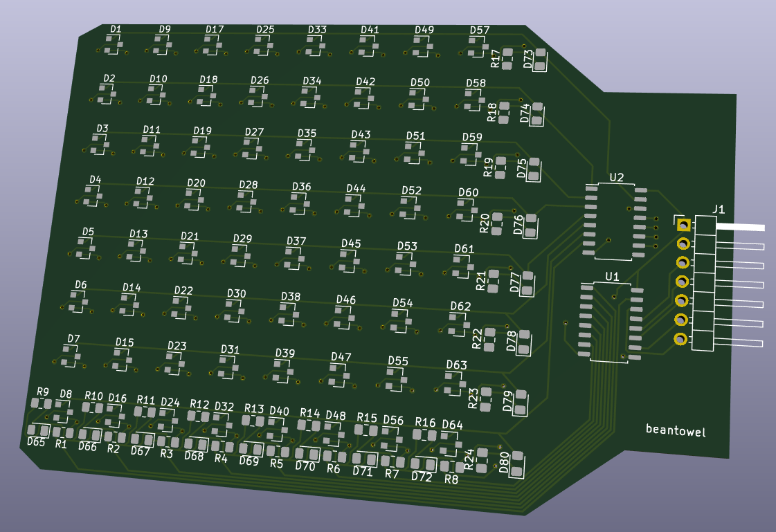The width and height of the screenshot is (776, 532).
Task: Click the R20 resistor label
Action: (x=485, y=223)
